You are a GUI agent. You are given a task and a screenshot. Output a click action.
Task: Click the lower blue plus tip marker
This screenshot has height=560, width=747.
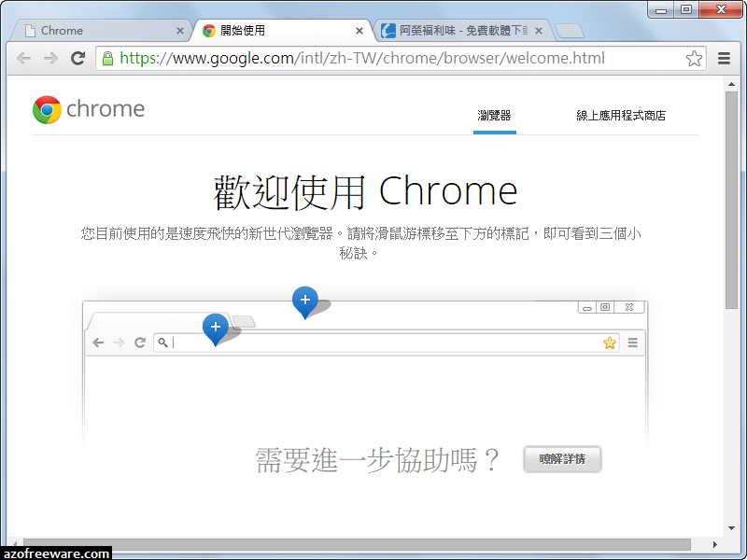[215, 327]
